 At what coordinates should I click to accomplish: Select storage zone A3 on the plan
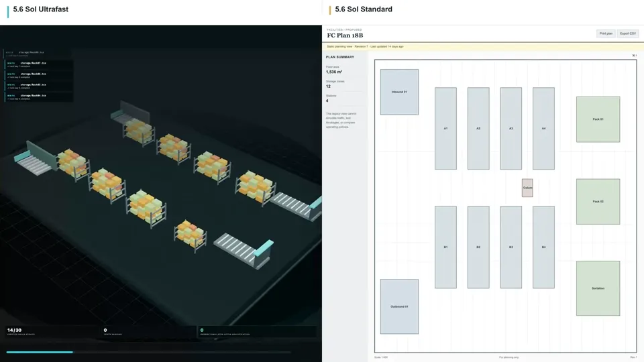511,129
